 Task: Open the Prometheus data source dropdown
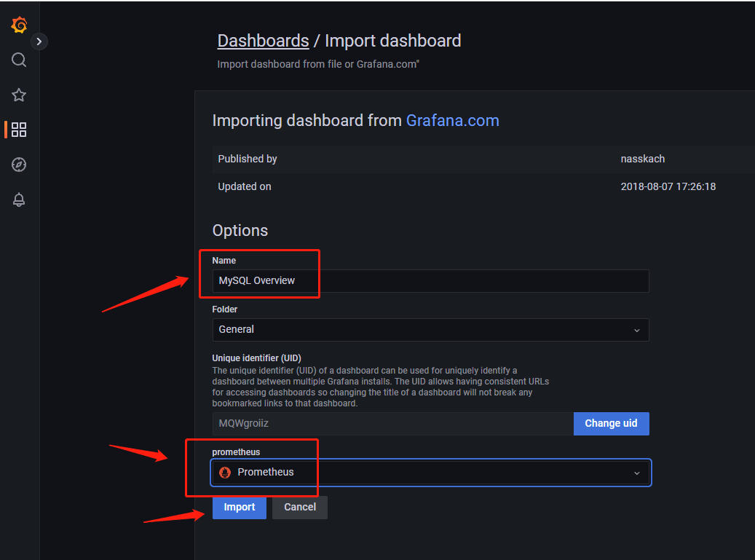430,473
